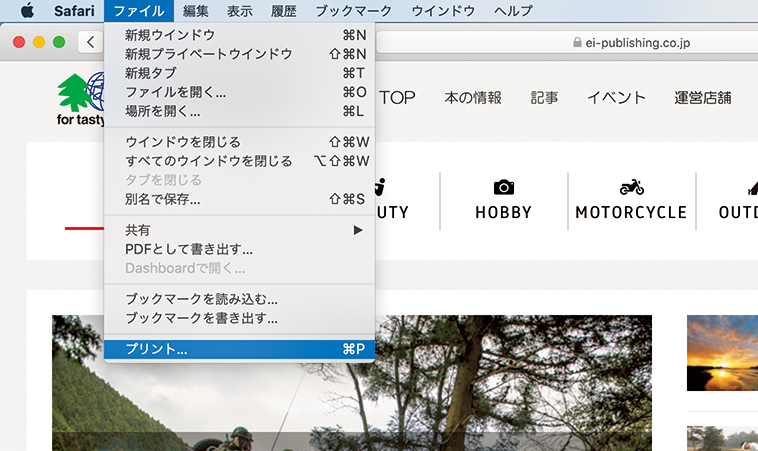Click the green tree site logo
758x451 pixels.
75,96
